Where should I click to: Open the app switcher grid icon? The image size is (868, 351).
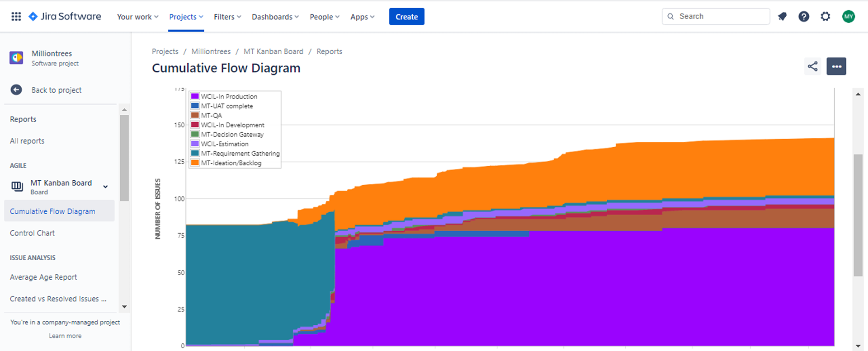16,17
